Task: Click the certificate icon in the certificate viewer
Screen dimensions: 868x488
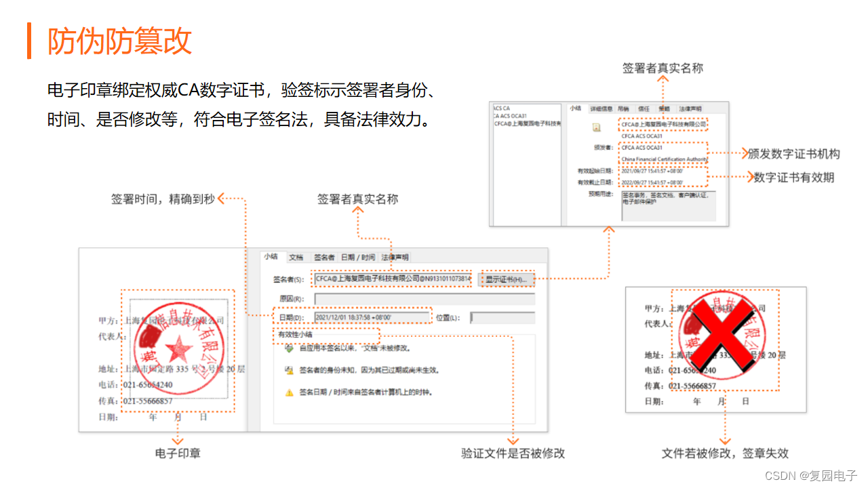Action: pyautogui.click(x=596, y=127)
